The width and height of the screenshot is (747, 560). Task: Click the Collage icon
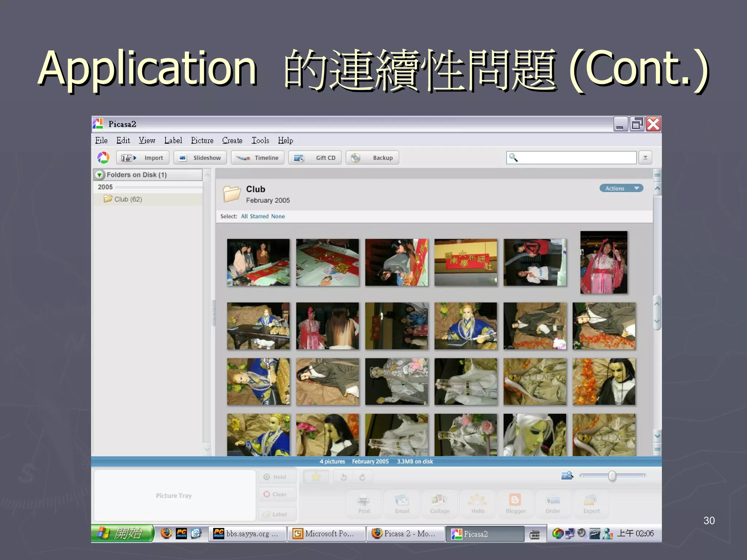coord(440,504)
